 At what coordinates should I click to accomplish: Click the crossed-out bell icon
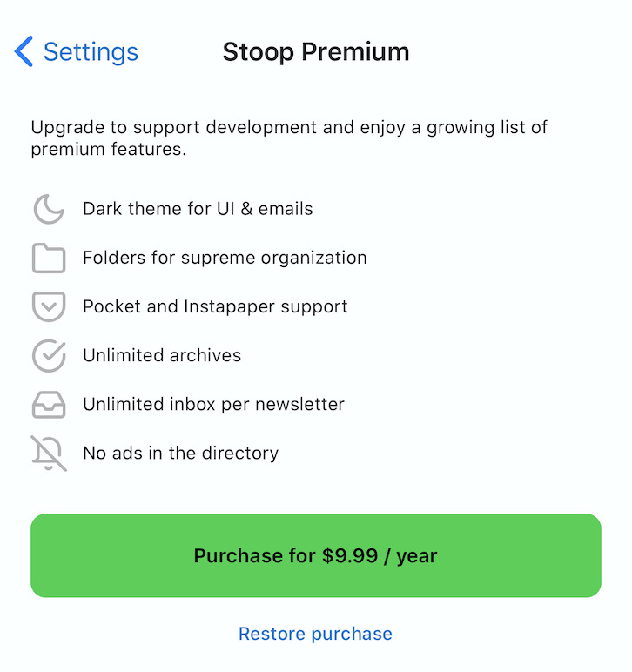pyautogui.click(x=49, y=454)
